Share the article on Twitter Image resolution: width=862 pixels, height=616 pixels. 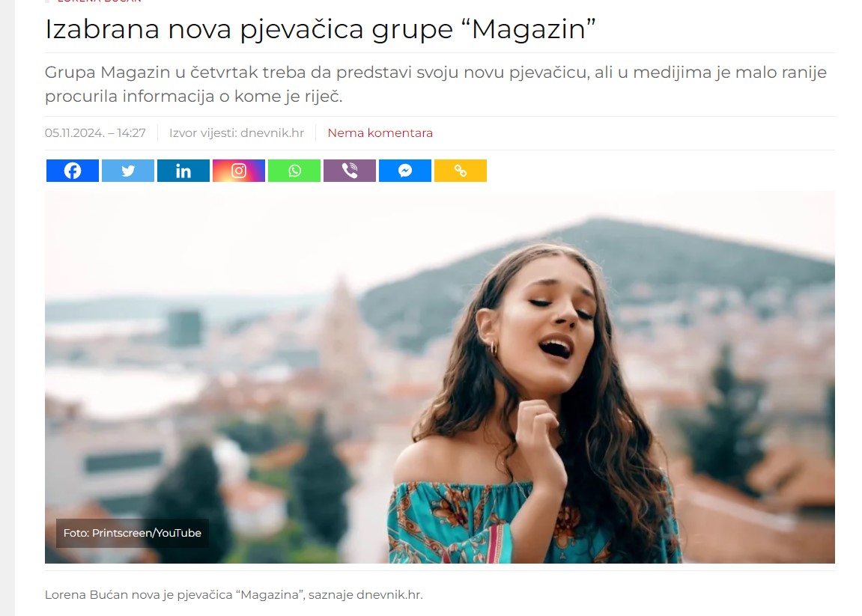click(x=128, y=171)
